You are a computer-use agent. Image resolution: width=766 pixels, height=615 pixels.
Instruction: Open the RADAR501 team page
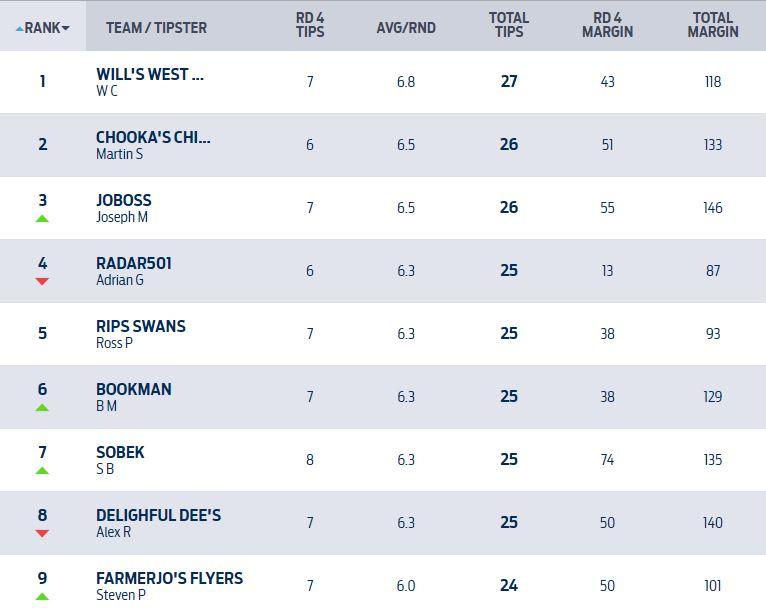(x=134, y=263)
